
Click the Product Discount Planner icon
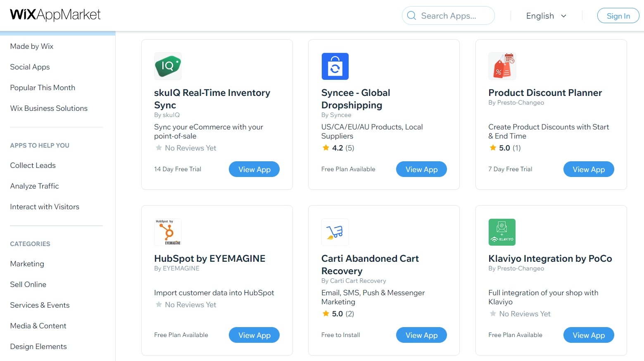502,66
